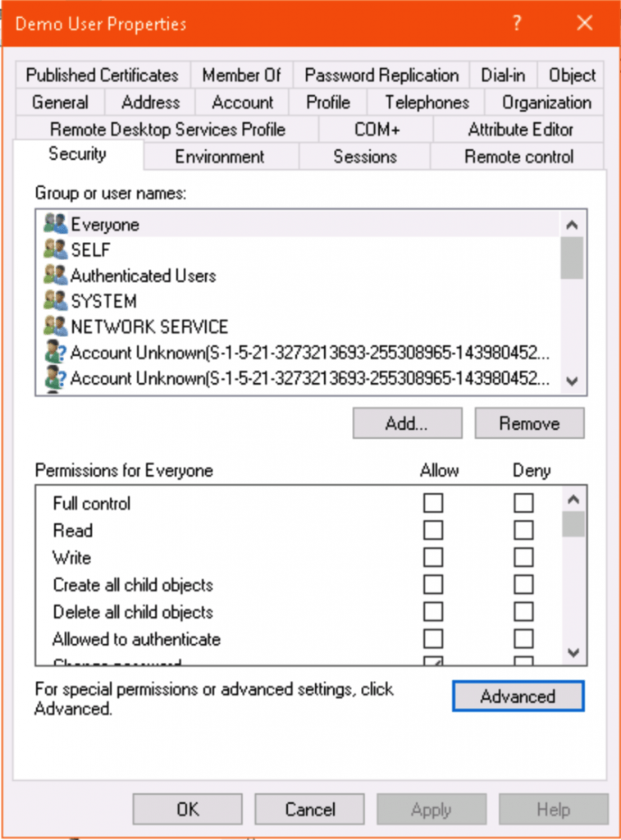Select the Authenticated Users icon
This screenshot has height=840, width=621.
click(x=56, y=275)
